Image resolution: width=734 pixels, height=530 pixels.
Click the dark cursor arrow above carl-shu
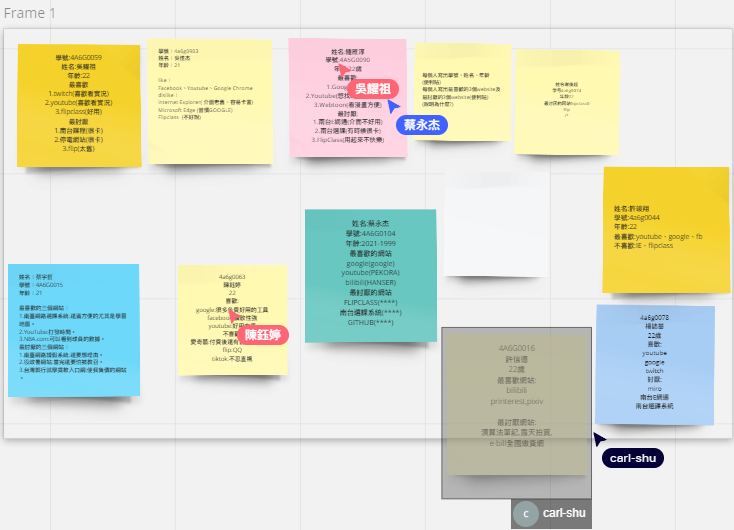click(x=599, y=438)
